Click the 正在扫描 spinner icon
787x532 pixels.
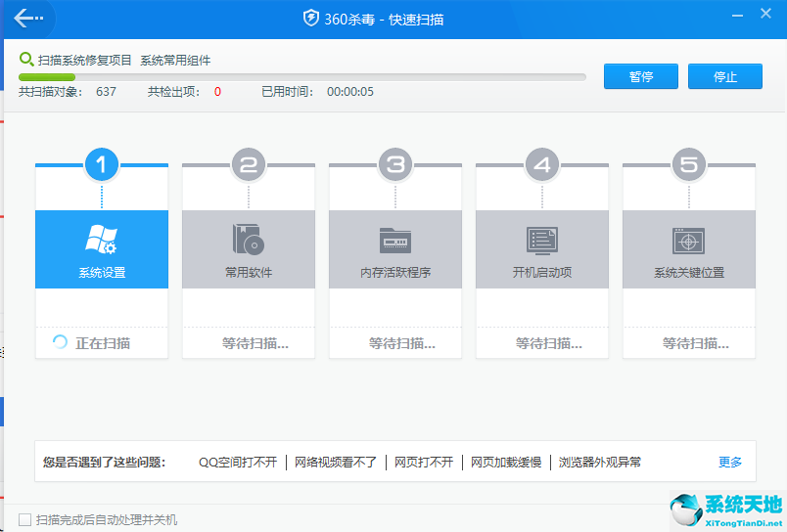click(x=61, y=342)
